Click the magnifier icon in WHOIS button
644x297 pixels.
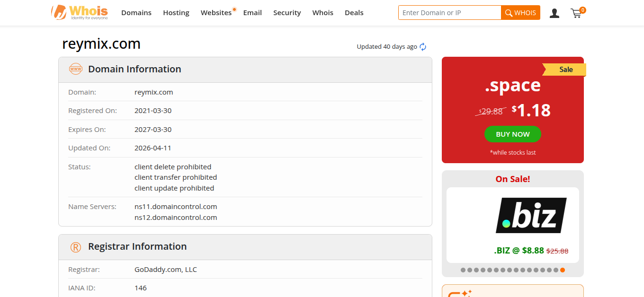509,13
